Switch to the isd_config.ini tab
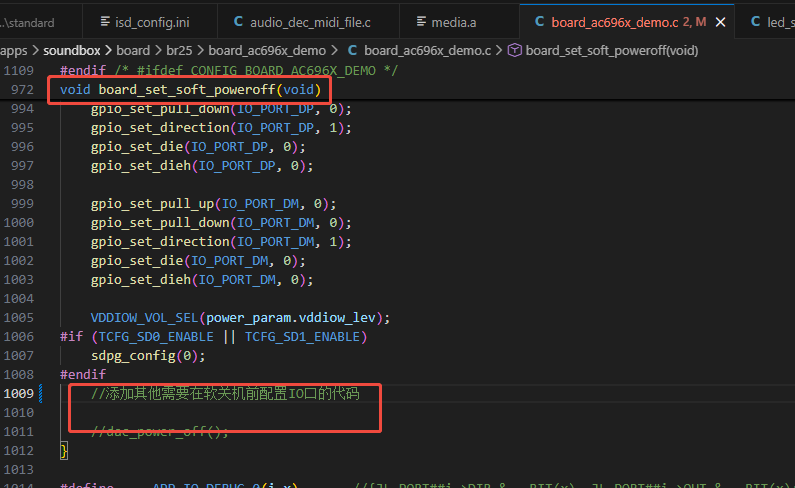The height and width of the screenshot is (488, 795). click(x=150, y=22)
